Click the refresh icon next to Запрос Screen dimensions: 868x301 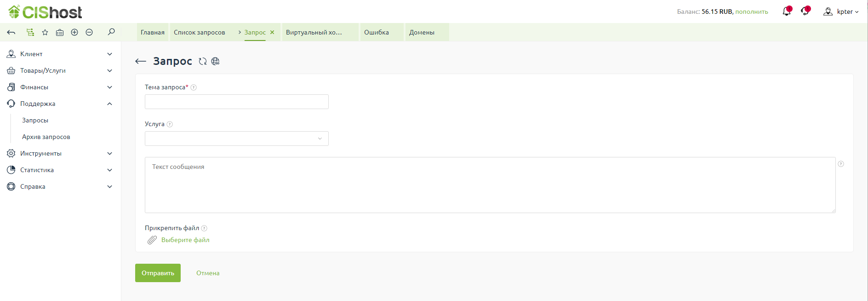(x=203, y=61)
